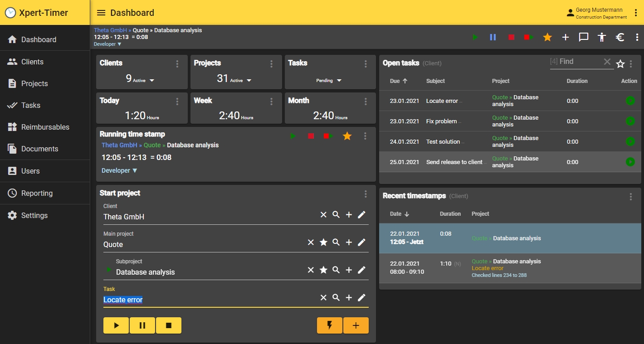Add a new main project with plus icon
The width and height of the screenshot is (644, 344).
(349, 242)
